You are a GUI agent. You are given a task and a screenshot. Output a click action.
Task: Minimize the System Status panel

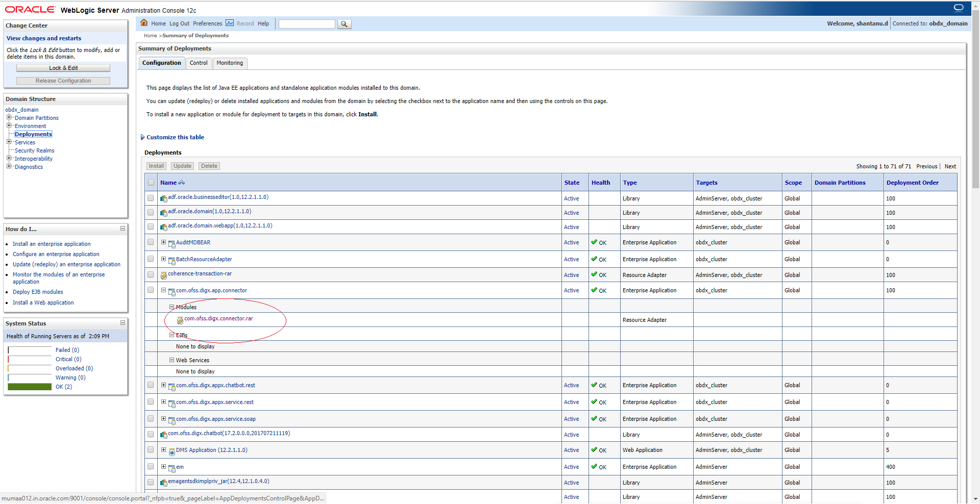coord(122,323)
